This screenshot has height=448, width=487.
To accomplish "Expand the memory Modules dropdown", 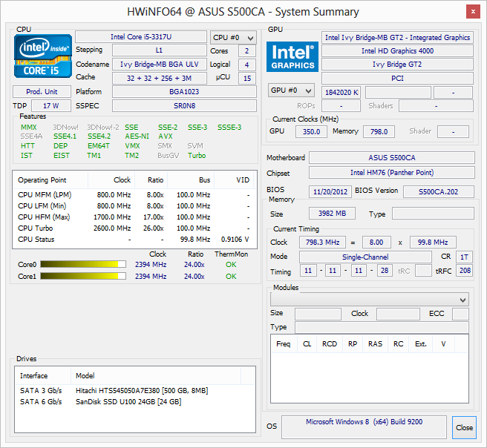I will coord(369,300).
